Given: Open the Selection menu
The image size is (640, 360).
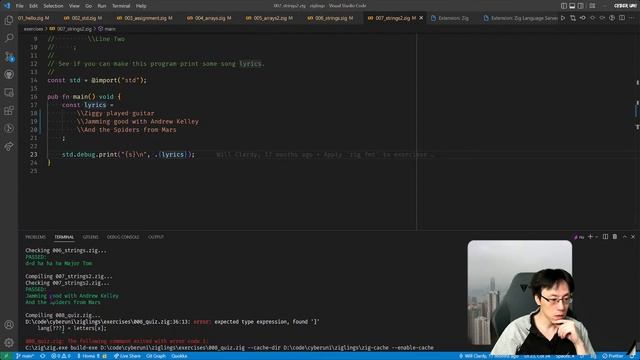Looking at the screenshot, I should [x=53, y=6].
